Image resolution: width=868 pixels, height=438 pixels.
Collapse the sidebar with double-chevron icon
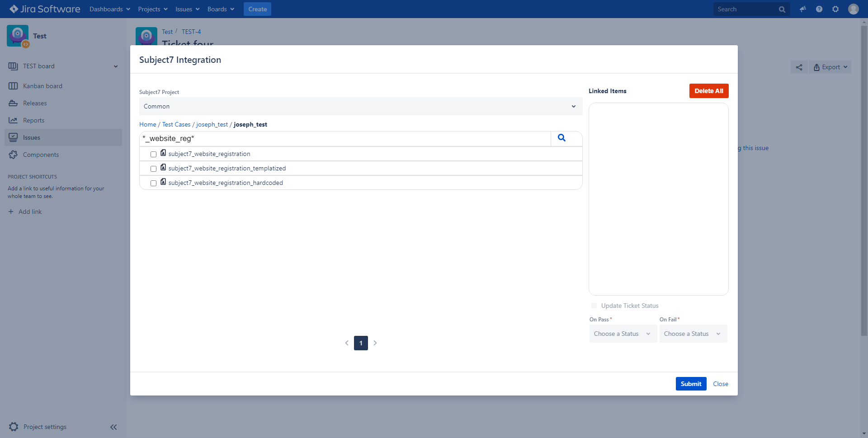113,427
